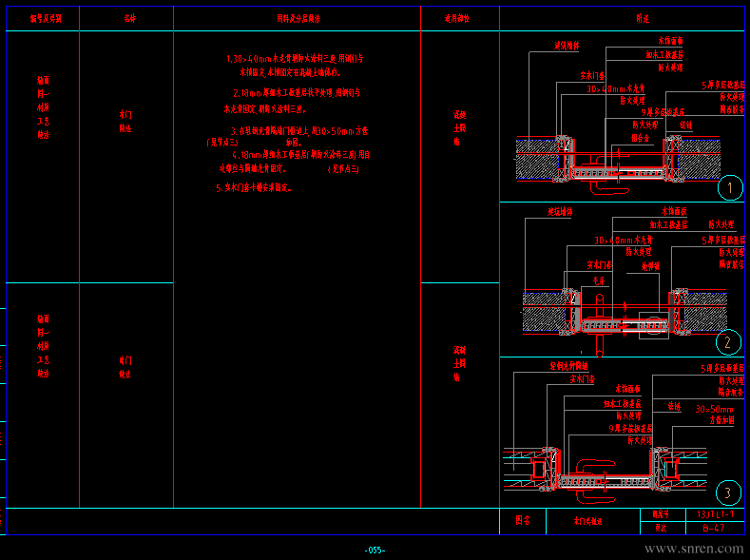Select the '玻门做法' name cell in second row
Screen dimensions: 750x560
coord(125,367)
